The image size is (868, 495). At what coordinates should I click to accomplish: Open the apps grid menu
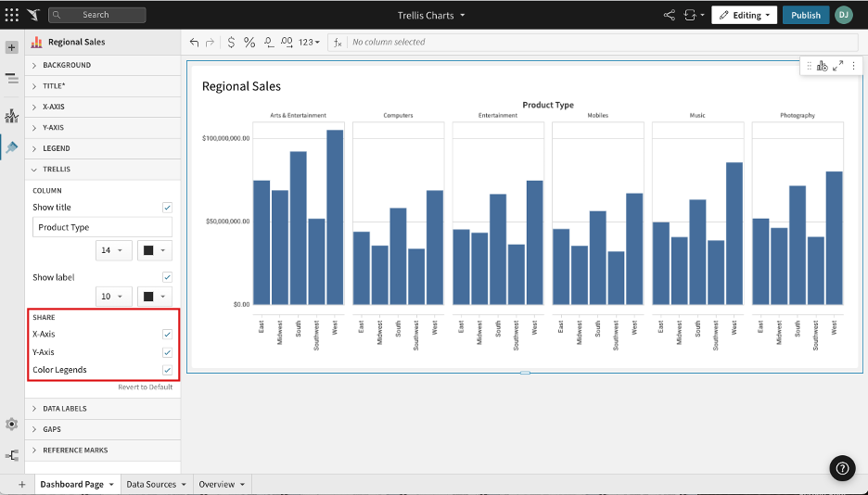(11, 15)
